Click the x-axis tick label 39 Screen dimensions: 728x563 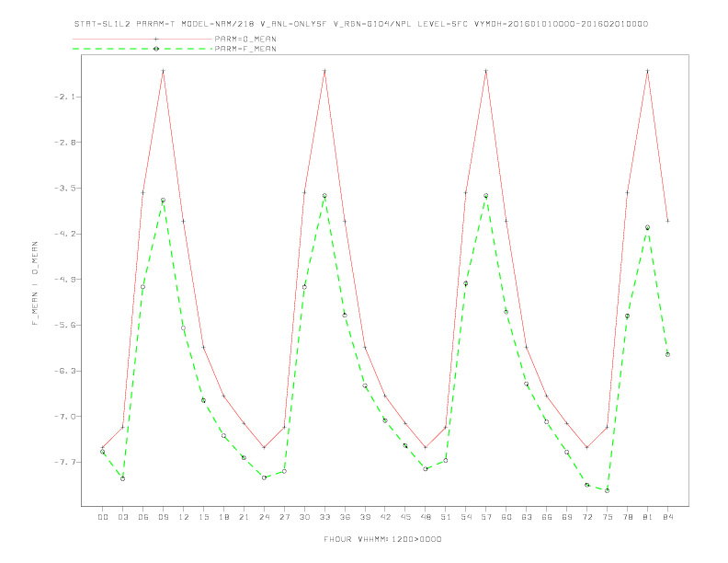pos(365,517)
